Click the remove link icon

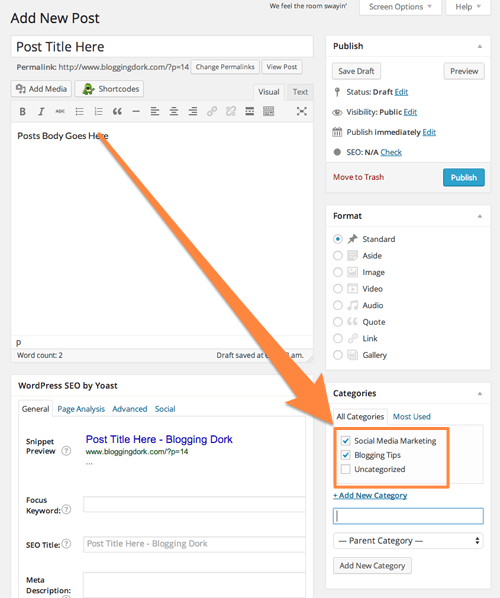(x=231, y=111)
